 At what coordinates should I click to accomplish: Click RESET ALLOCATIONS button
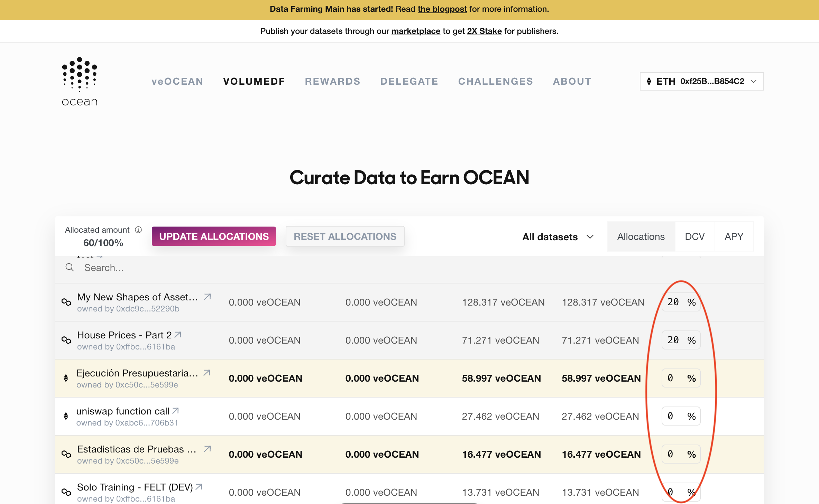tap(345, 236)
